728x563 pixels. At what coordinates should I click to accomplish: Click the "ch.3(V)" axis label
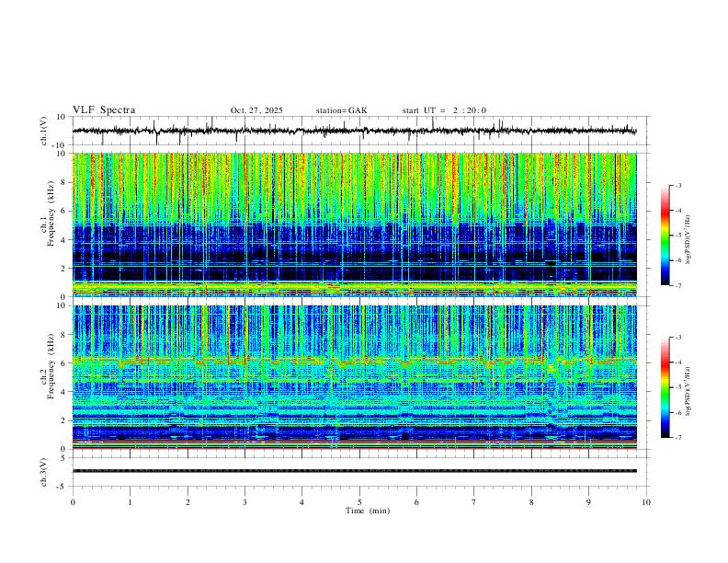tap(44, 472)
